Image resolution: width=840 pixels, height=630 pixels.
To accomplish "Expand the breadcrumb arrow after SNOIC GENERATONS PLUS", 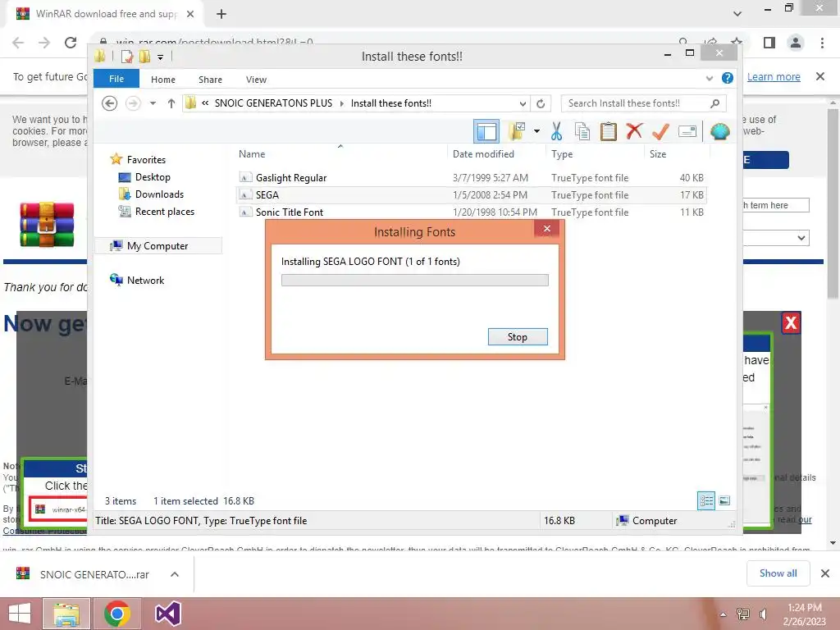I will pyautogui.click(x=342, y=103).
